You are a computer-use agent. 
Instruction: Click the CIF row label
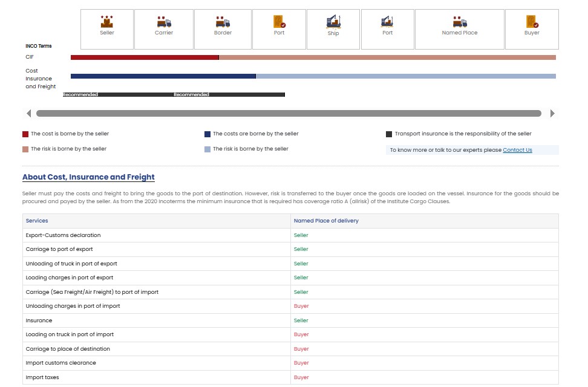click(30, 57)
